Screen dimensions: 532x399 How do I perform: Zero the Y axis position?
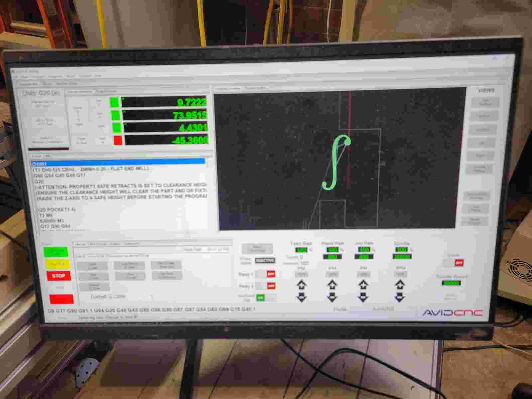pyautogui.click(x=100, y=115)
